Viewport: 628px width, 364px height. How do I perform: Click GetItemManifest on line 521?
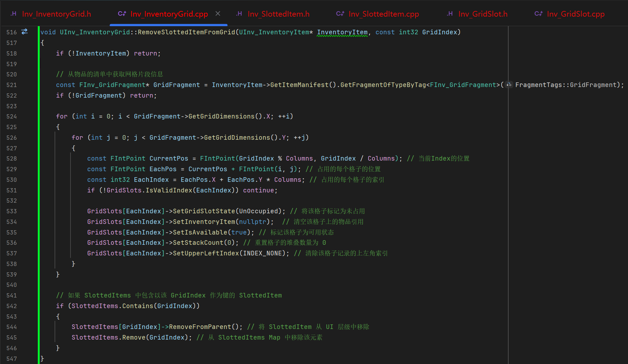coord(299,85)
